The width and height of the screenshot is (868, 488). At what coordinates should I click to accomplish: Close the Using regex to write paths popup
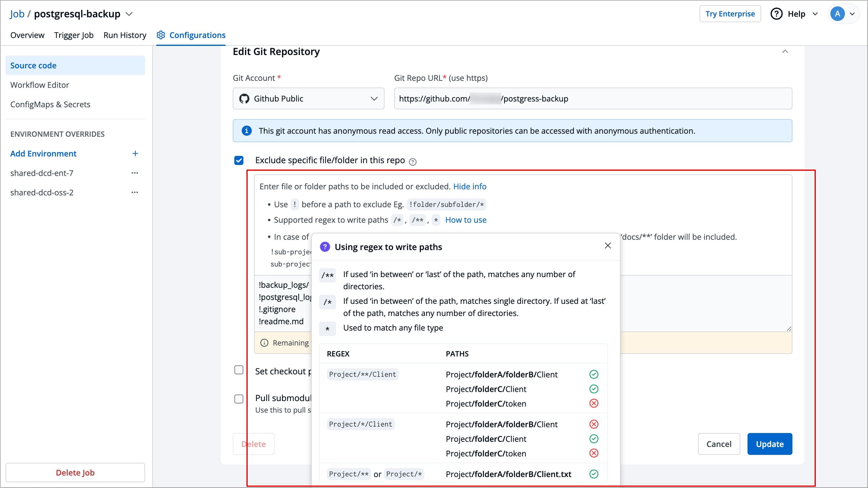tap(608, 246)
